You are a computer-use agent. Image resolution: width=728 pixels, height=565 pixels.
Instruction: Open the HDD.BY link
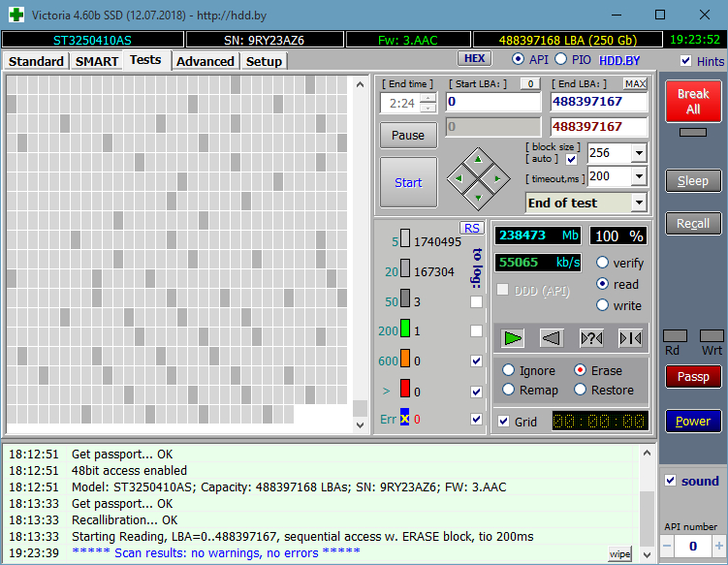tap(619, 60)
